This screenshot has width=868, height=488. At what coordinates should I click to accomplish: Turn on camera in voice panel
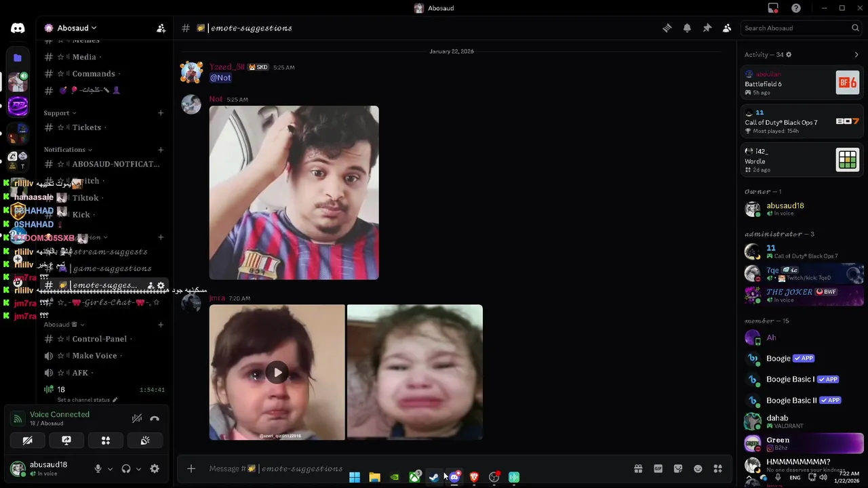[28, 441]
